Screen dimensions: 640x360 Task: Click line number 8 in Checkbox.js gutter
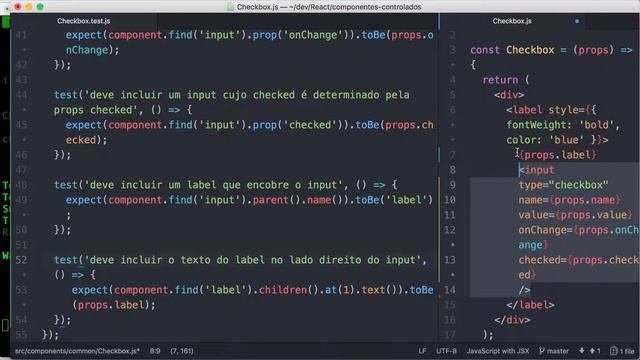pos(452,170)
